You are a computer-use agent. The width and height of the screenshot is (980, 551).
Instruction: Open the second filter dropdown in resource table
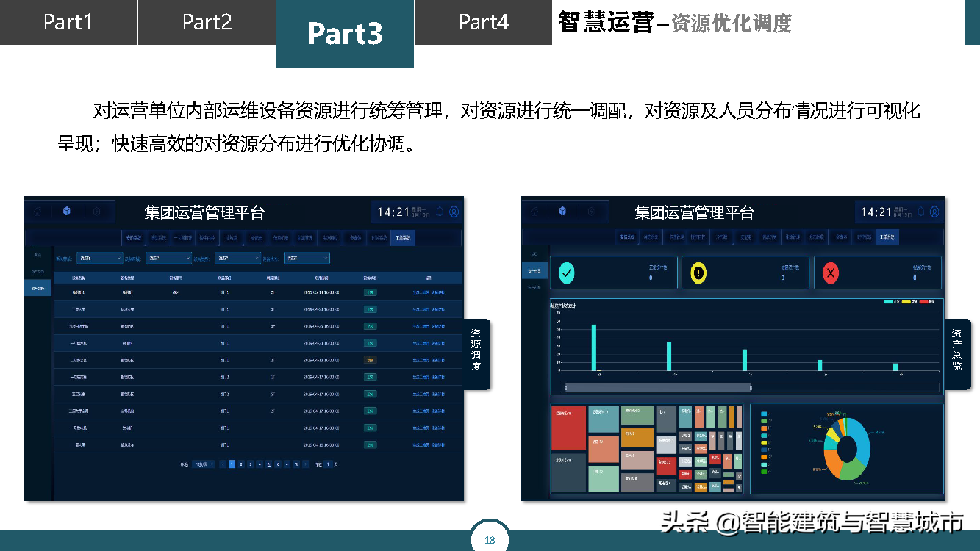[168, 258]
